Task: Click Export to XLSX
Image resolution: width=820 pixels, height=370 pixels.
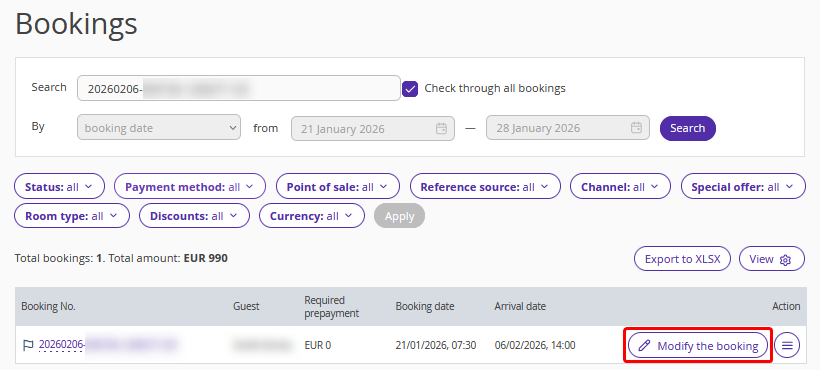Action: (682, 259)
